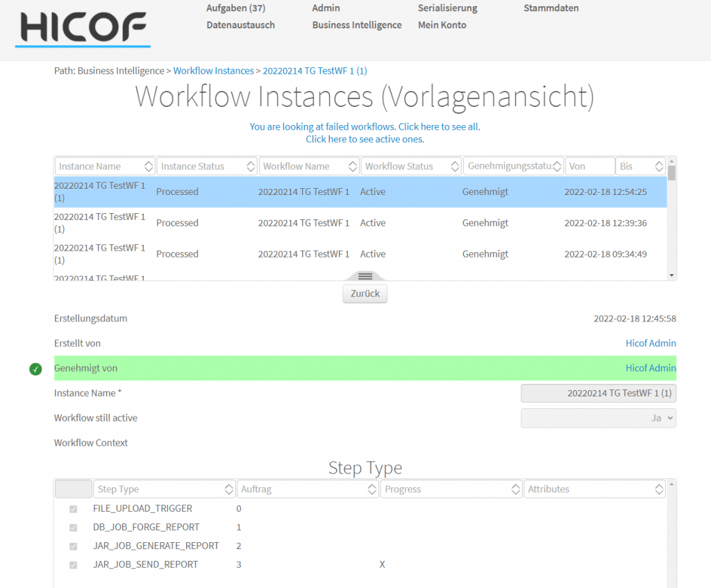Sort by Instance Name column arrows

149,167
